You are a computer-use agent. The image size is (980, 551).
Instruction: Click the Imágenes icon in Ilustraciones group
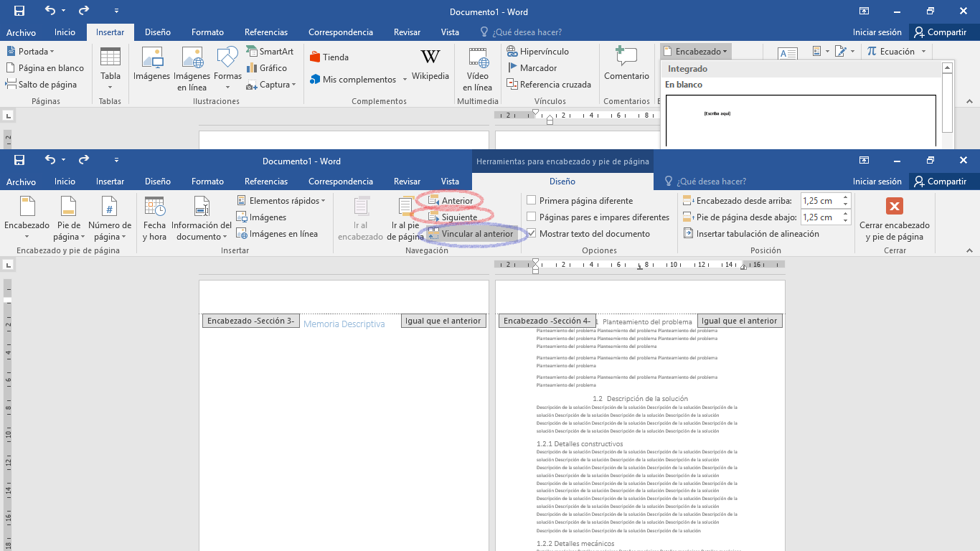[x=151, y=65]
